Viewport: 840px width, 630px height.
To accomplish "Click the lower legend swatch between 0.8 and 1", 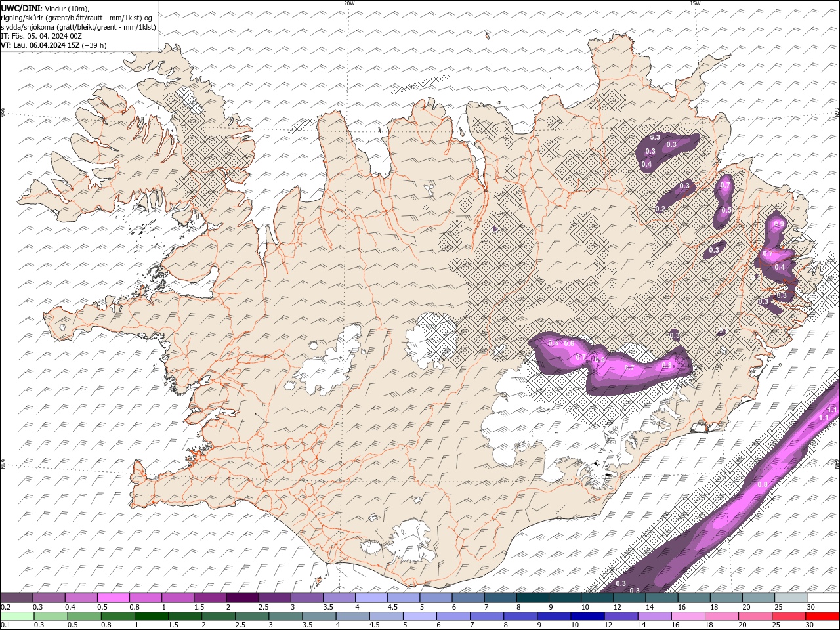I will [118, 616].
